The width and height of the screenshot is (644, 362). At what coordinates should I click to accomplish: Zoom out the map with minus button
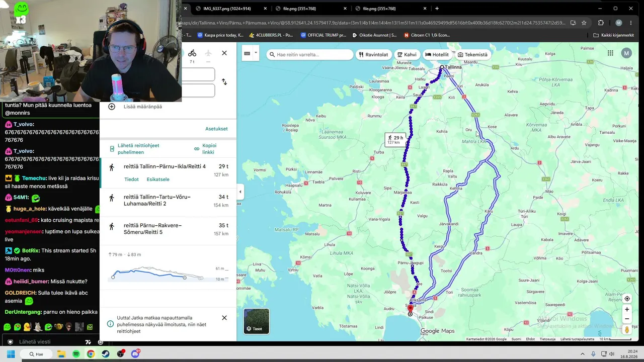point(627,319)
